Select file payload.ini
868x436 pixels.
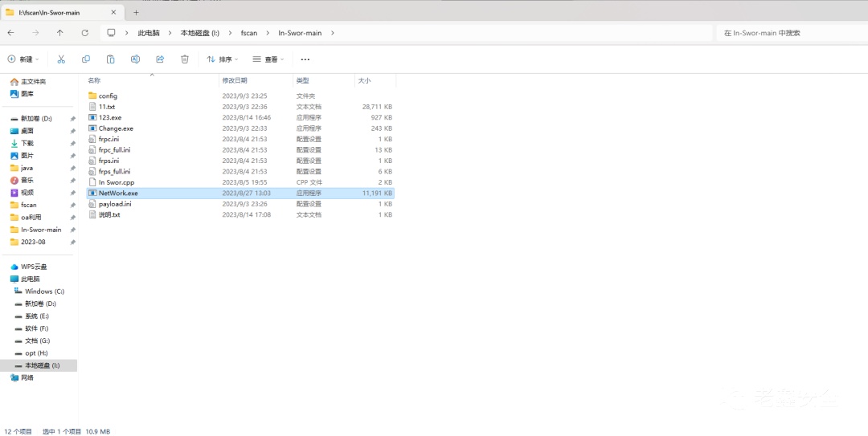[240, 204]
